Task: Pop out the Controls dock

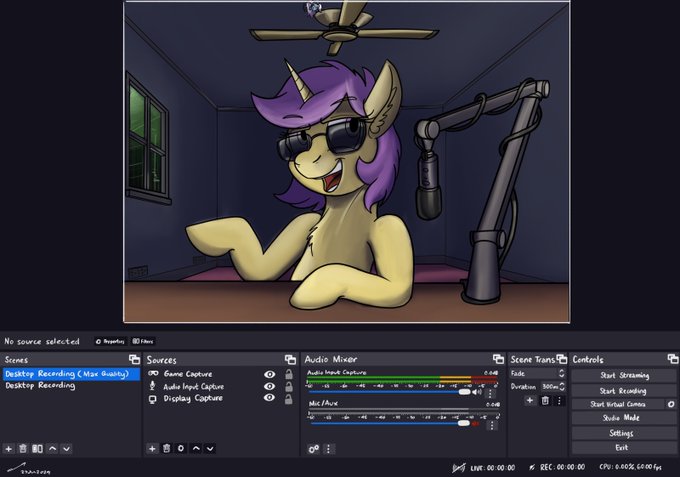Action: click(673, 359)
